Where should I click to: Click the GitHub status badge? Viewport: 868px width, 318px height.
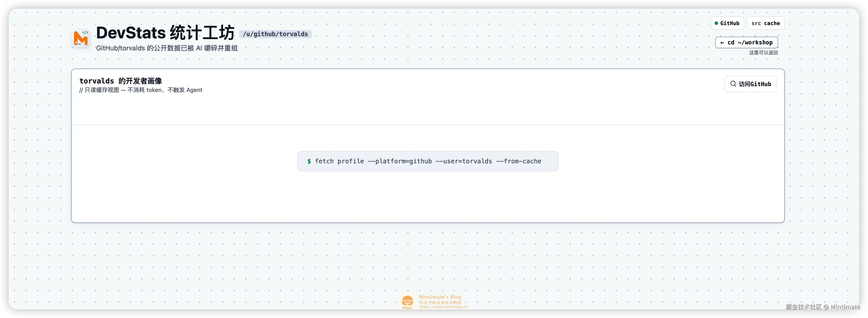tap(727, 23)
